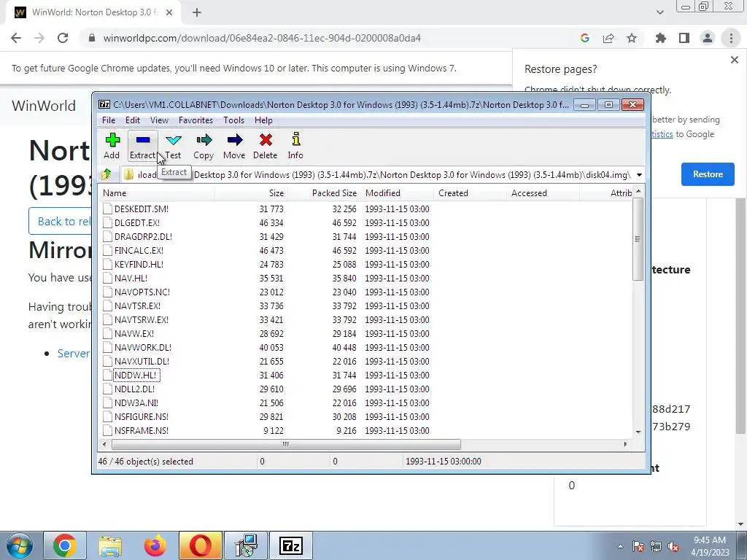Select file NAVWORK.DL!
This screenshot has width=747, height=560.
coord(142,347)
